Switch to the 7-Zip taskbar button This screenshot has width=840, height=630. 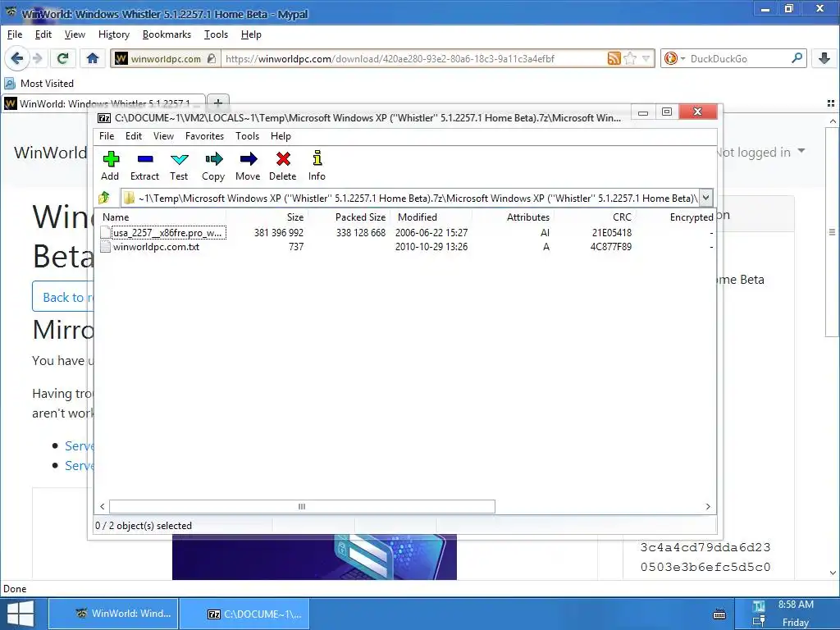[244, 614]
